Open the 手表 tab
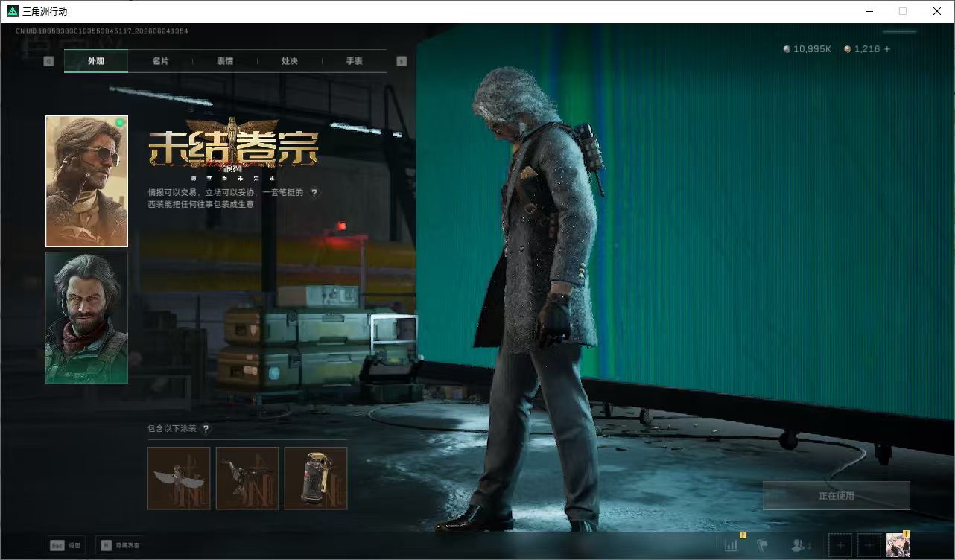This screenshot has height=560, width=955. tap(355, 61)
